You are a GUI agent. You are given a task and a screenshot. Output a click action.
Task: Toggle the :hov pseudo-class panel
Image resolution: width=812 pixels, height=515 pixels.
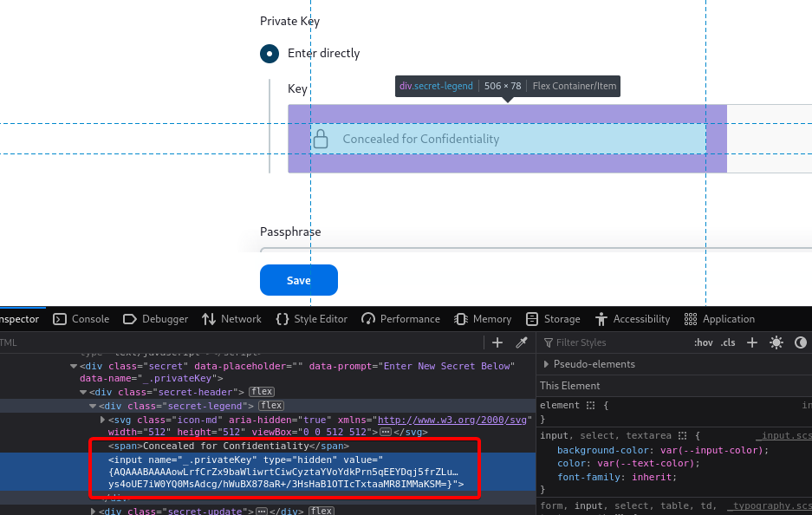(704, 342)
